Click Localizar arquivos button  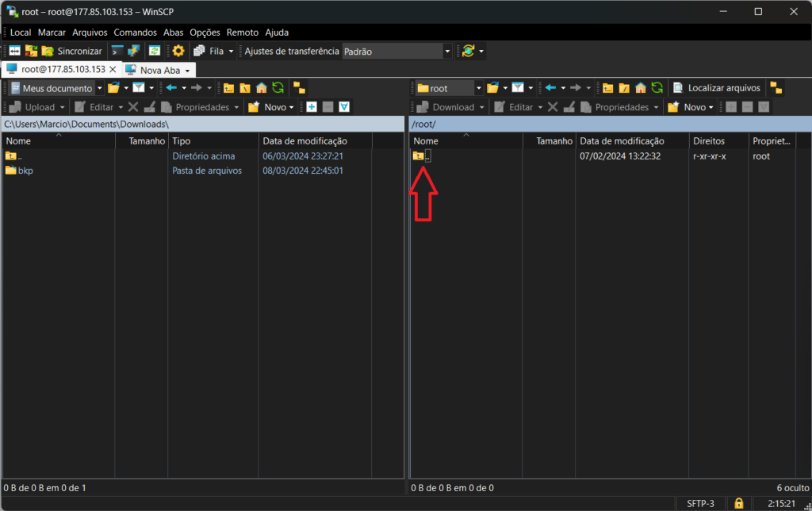717,88
